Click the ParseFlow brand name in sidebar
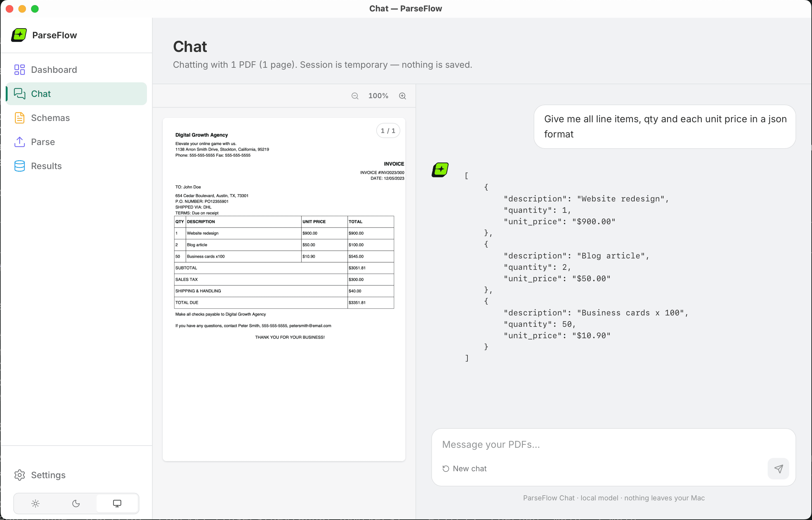 tap(54, 35)
